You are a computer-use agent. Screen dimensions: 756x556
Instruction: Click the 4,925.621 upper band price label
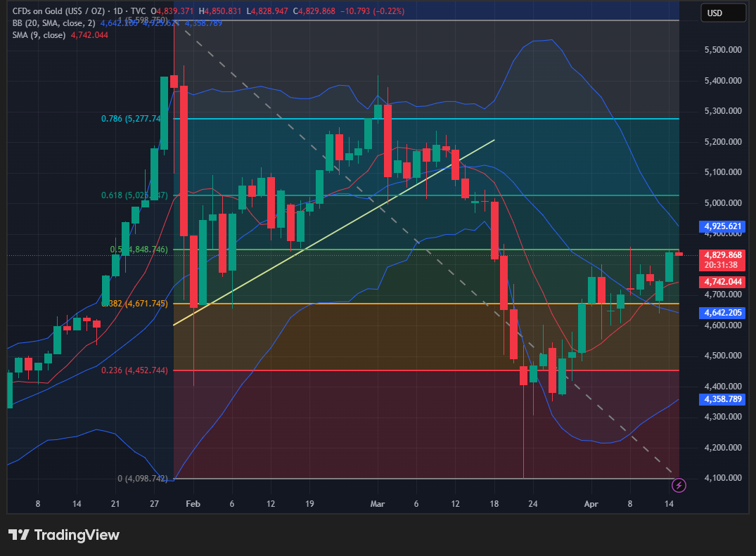tap(723, 226)
